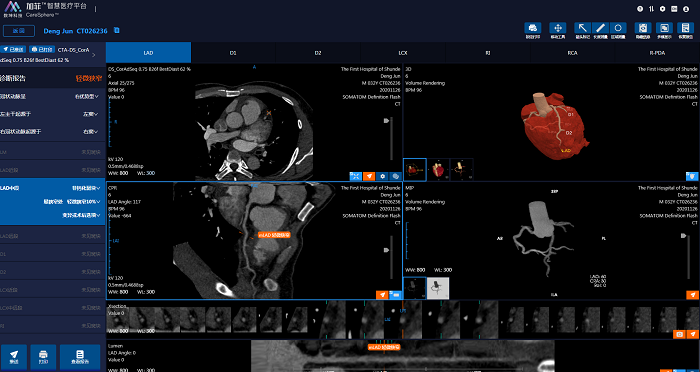The width and height of the screenshot is (700, 372).
Task: Open the settings gear in top bar
Action: coord(662,8)
